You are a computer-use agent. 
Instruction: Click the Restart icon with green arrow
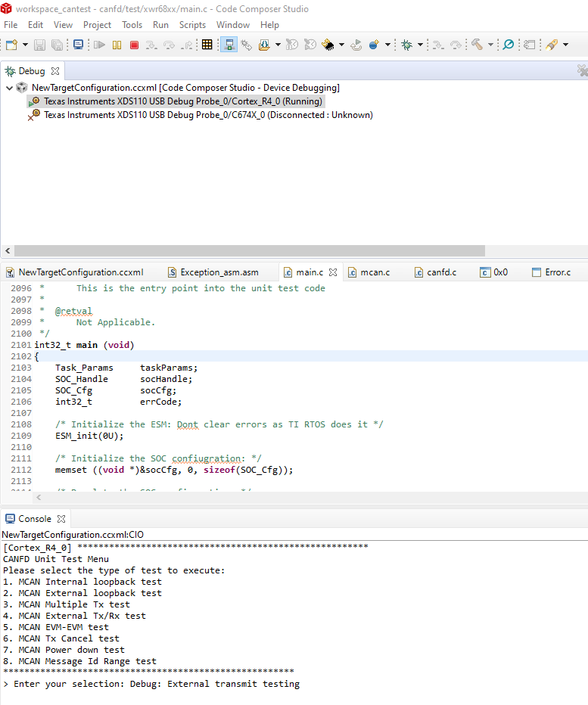(356, 45)
